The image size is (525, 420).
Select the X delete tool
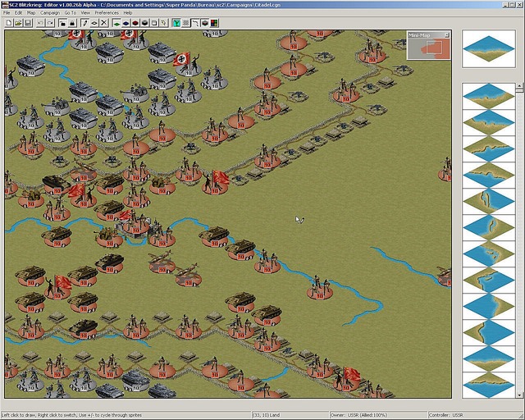[104, 23]
